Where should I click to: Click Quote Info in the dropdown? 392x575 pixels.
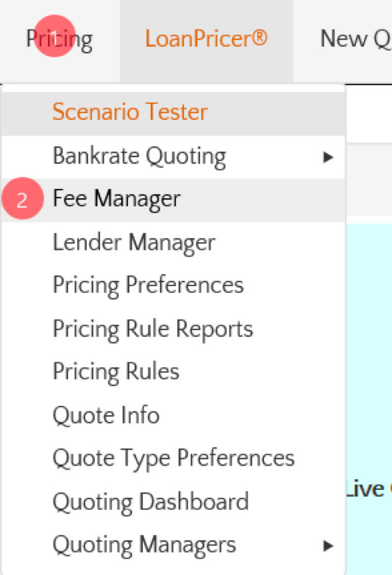(106, 415)
